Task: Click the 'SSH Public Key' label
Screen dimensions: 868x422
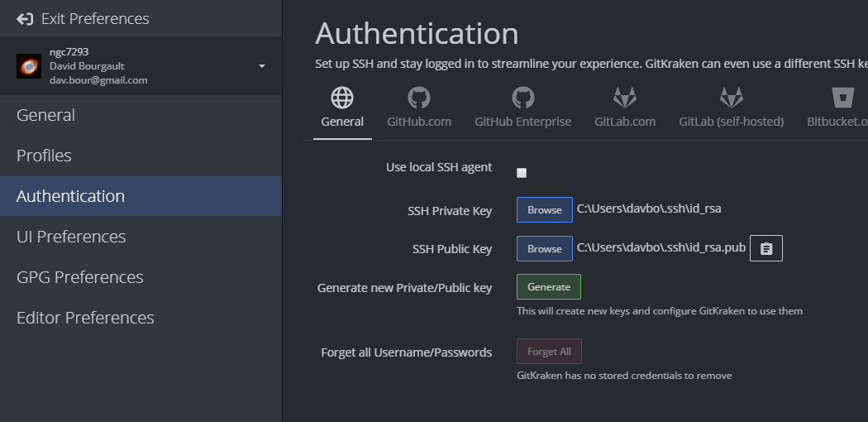Action: tap(452, 250)
